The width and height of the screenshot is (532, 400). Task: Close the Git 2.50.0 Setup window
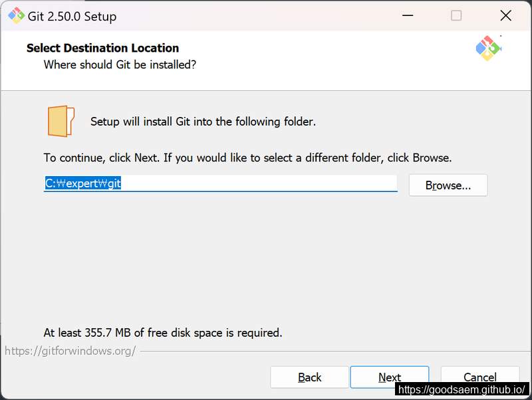pyautogui.click(x=505, y=15)
